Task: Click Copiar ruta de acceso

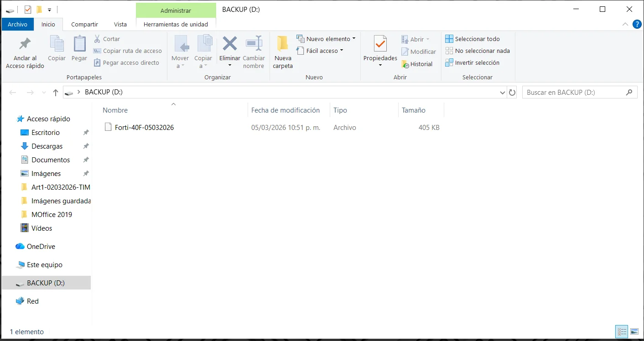Action: click(x=128, y=51)
